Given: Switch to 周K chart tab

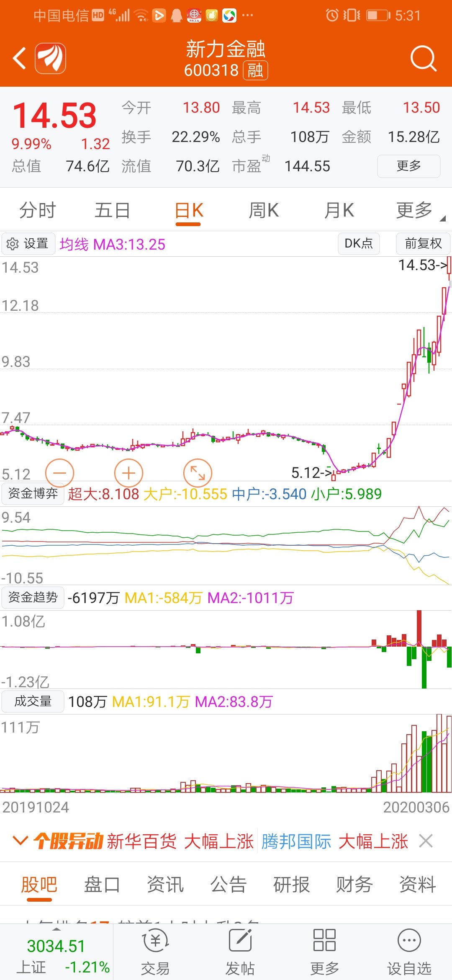Looking at the screenshot, I should click(x=264, y=210).
